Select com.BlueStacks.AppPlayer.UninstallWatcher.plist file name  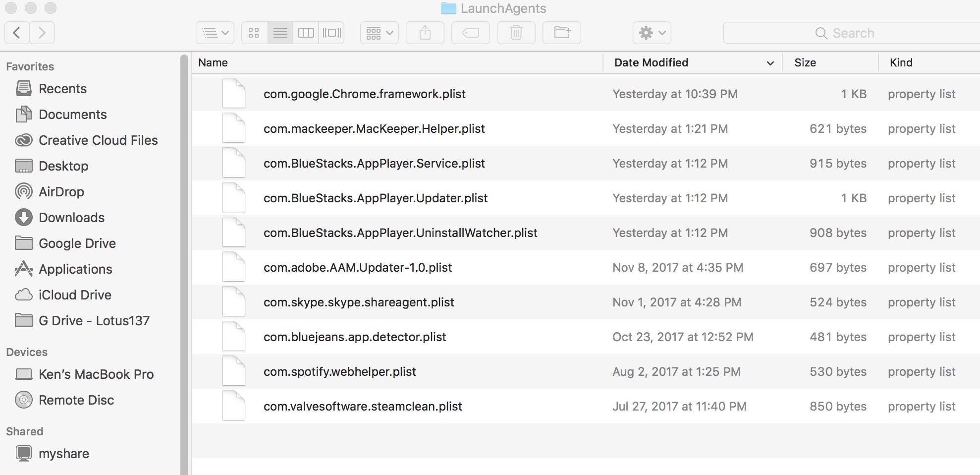[400, 233]
